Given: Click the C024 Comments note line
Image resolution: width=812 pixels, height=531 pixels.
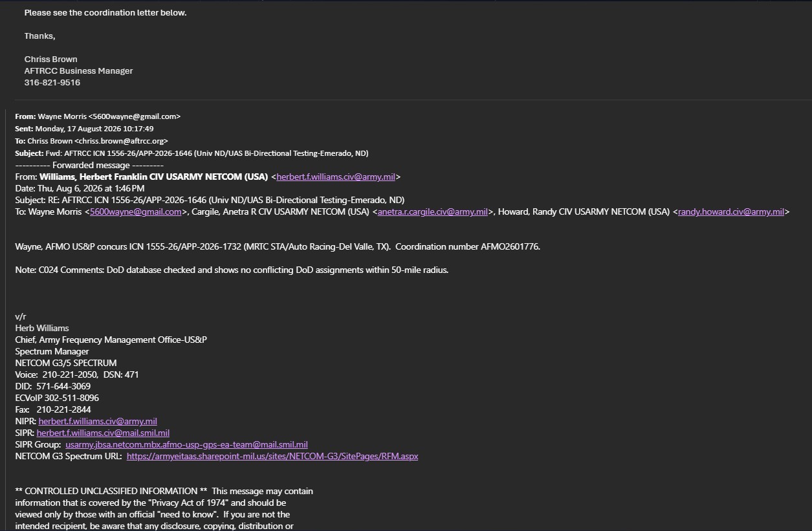Looking at the screenshot, I should pos(232,270).
